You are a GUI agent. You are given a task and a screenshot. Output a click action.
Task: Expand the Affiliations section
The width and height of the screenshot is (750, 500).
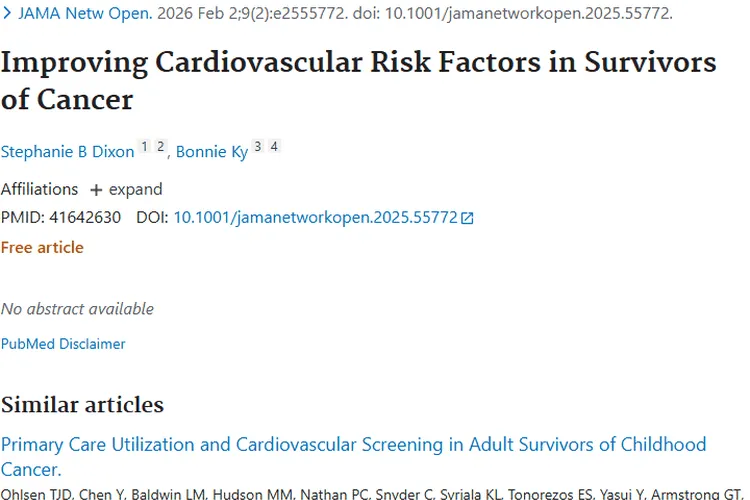click(135, 189)
